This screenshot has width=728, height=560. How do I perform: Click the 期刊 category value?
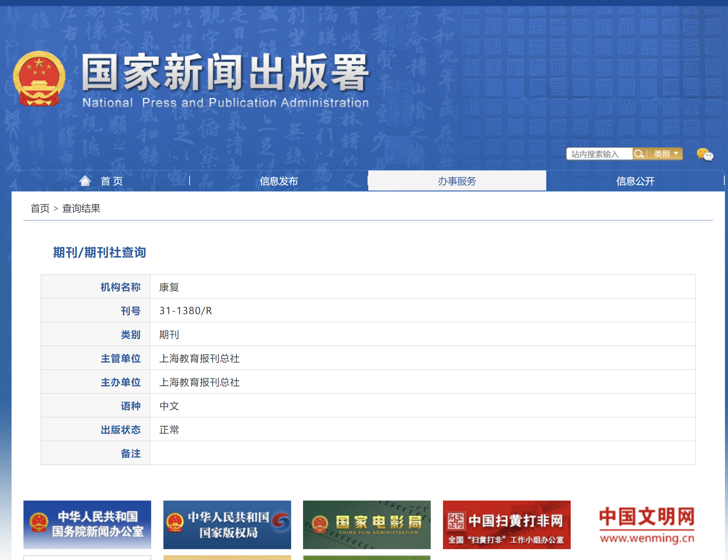pos(169,335)
